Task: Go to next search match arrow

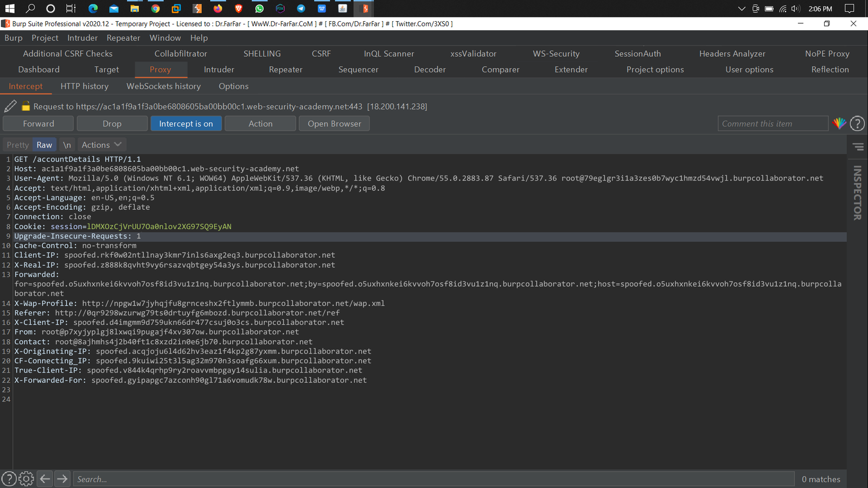Action: click(x=62, y=479)
